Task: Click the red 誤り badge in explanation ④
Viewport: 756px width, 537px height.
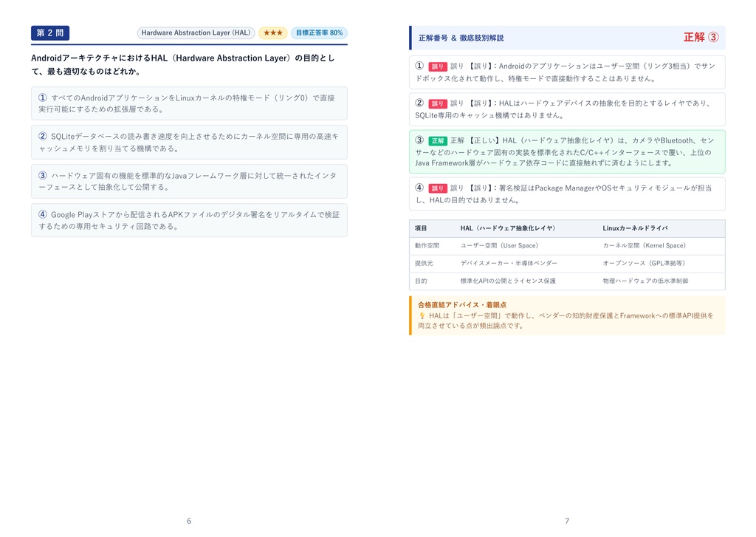Action: click(x=438, y=188)
